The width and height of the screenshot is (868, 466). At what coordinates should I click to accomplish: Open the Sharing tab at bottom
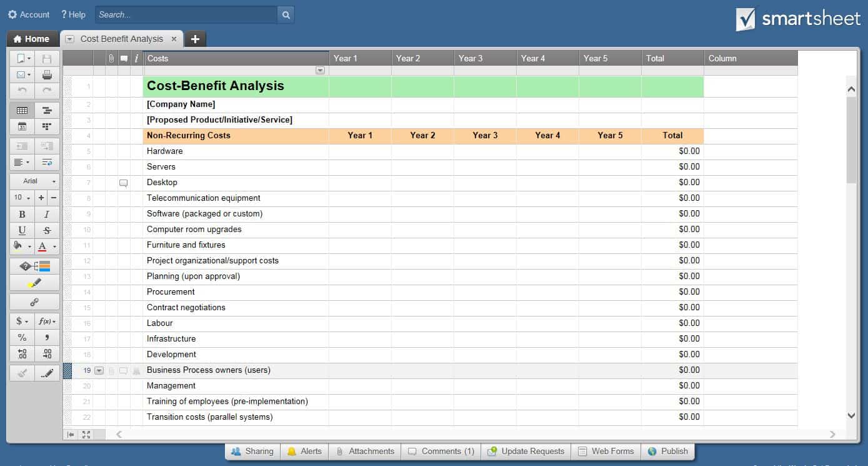click(252, 451)
